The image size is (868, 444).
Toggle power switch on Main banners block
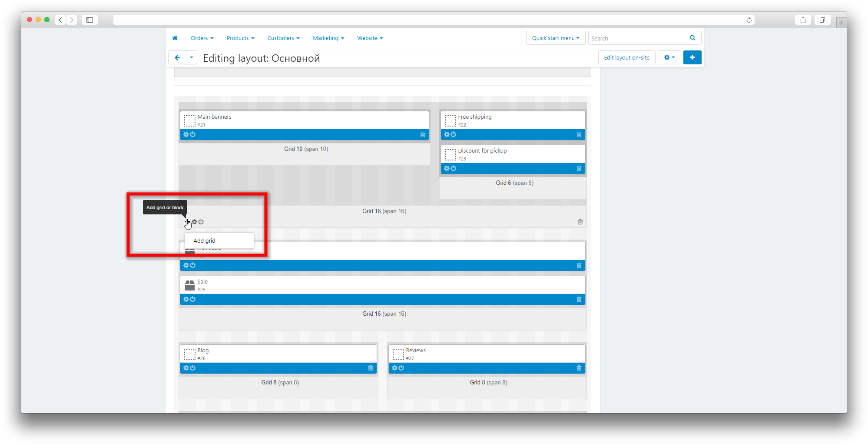coord(193,135)
